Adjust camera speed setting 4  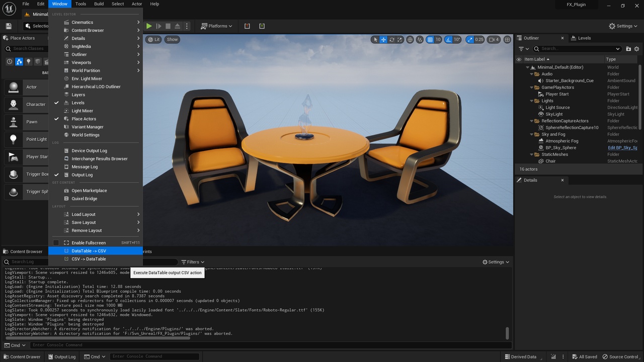[x=495, y=40]
